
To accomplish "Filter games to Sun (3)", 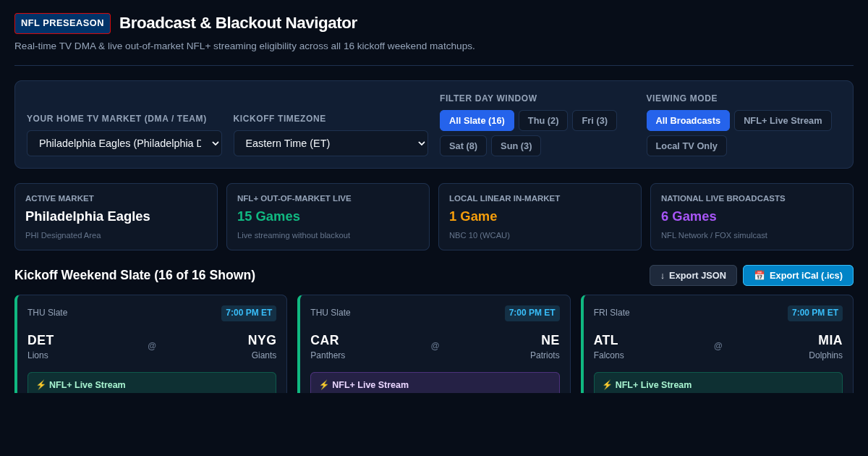I will click(516, 145).
